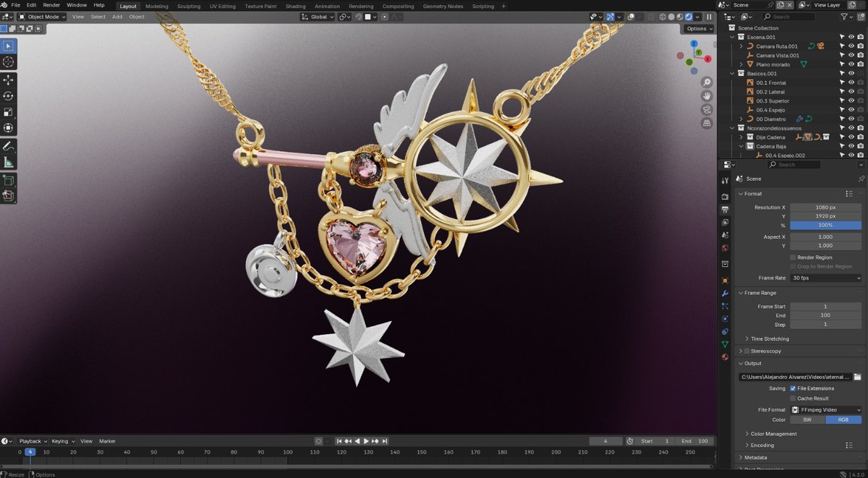
Task: Click the Z axis on navigation gizmo
Action: click(x=693, y=43)
